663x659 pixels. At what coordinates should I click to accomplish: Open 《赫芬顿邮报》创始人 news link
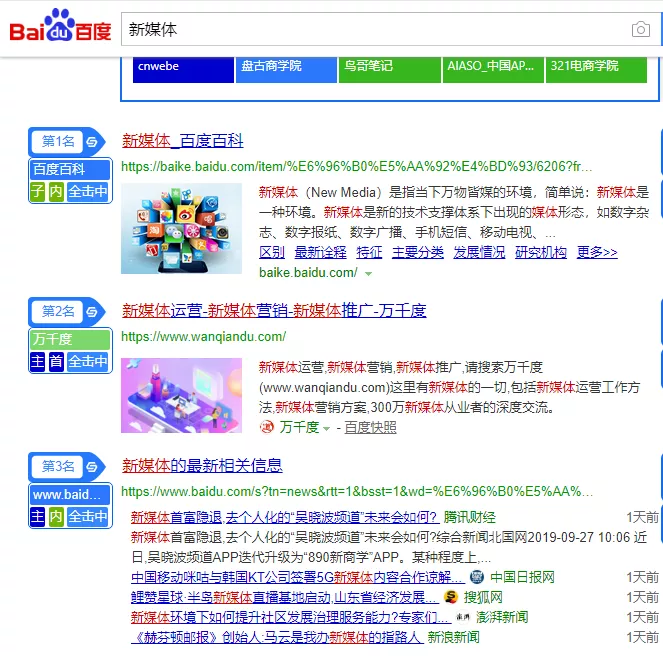coord(277,637)
